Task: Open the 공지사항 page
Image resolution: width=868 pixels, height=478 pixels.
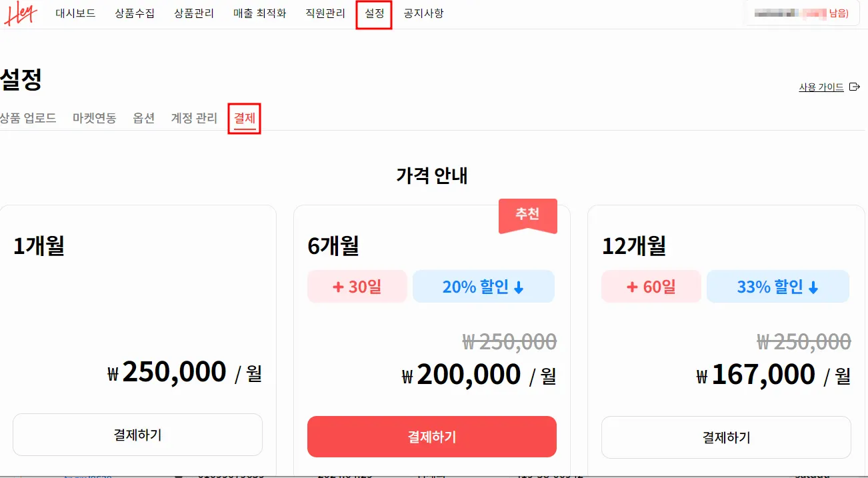Action: [x=423, y=13]
